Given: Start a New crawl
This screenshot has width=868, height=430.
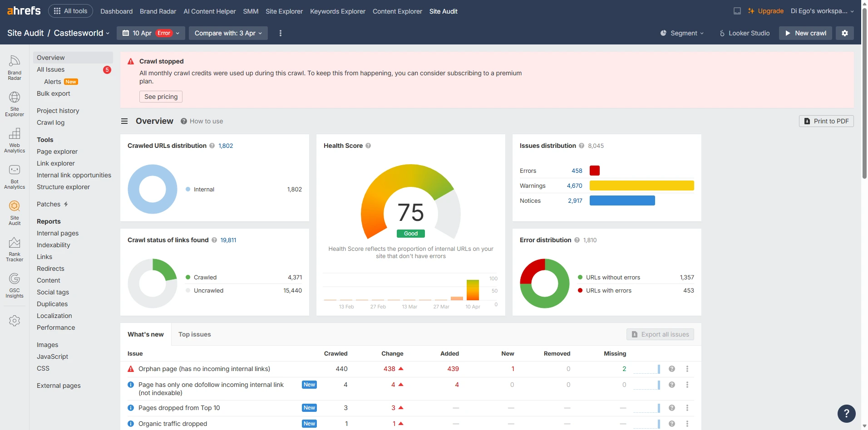Looking at the screenshot, I should click(x=805, y=33).
